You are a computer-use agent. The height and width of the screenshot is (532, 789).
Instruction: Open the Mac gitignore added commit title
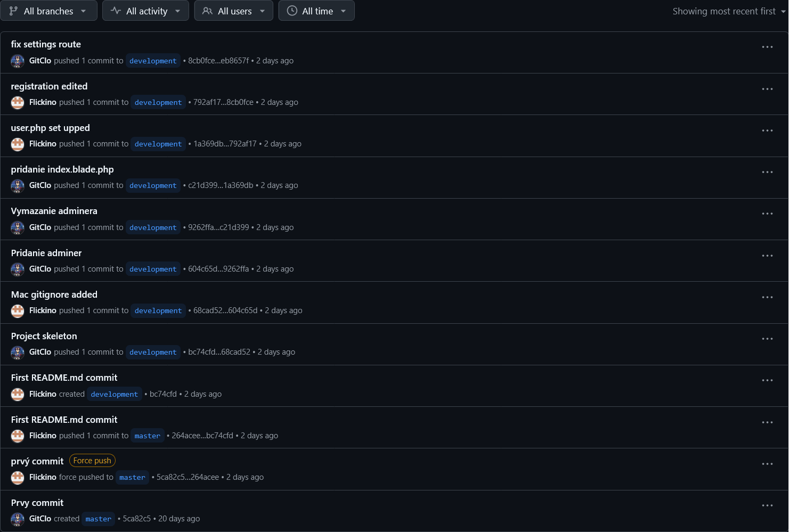click(54, 294)
